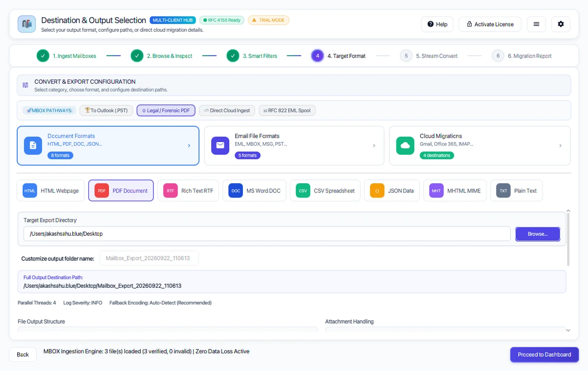
Task: Click the Email File Formats envelope icon
Action: coord(220,146)
